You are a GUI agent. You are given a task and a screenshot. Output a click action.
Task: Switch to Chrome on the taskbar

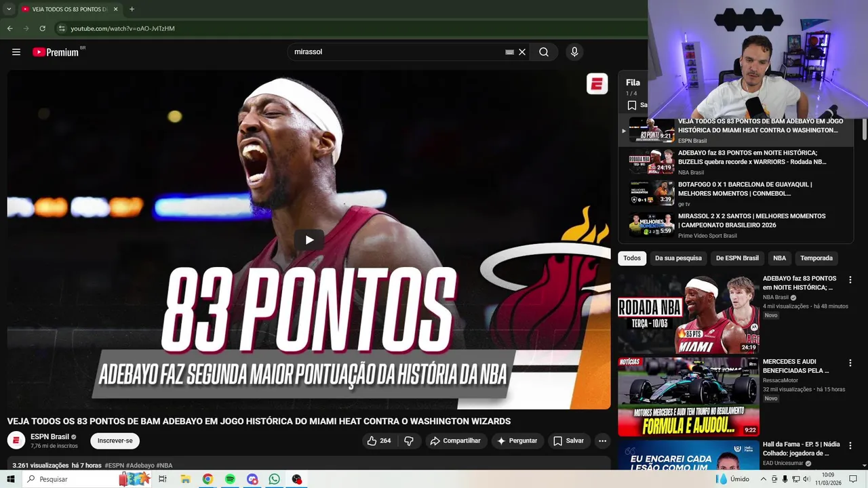(208, 479)
